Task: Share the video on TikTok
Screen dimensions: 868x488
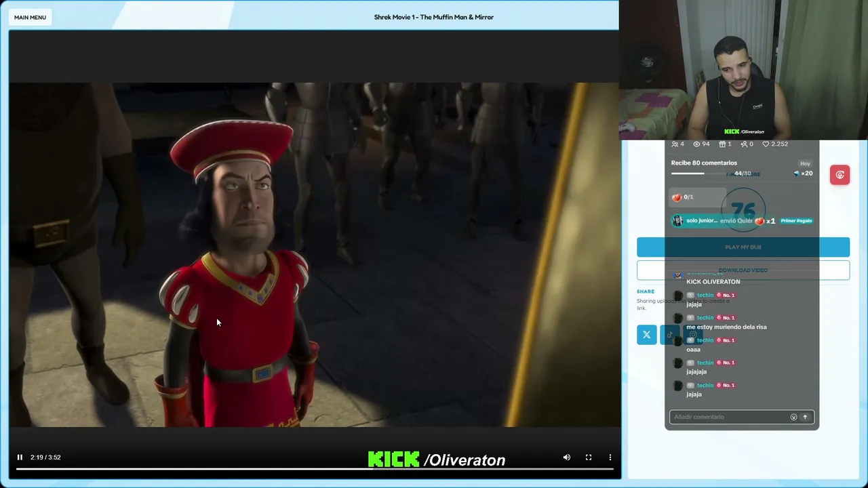Action: (x=670, y=335)
